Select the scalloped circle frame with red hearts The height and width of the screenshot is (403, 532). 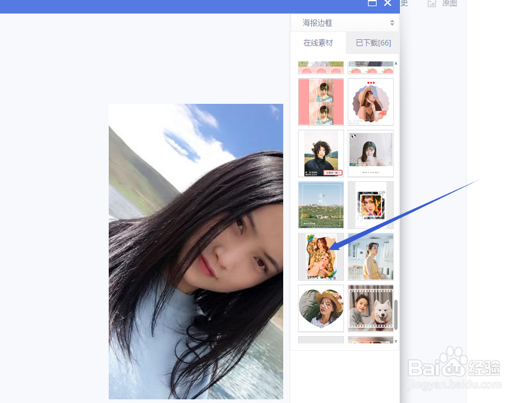click(x=370, y=102)
